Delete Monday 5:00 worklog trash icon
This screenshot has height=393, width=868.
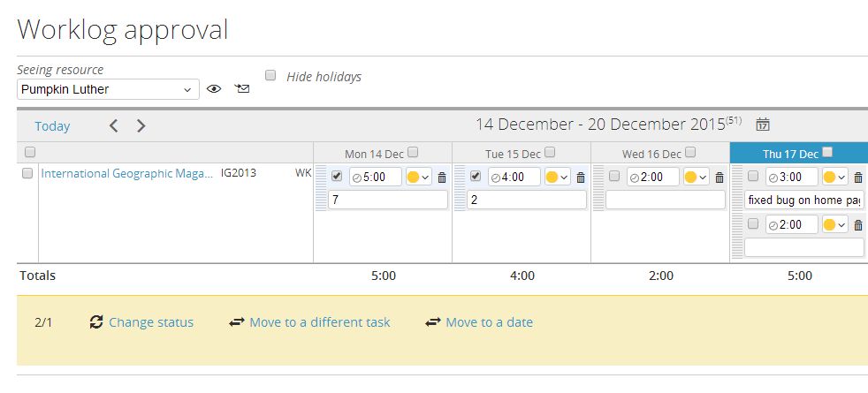(442, 178)
